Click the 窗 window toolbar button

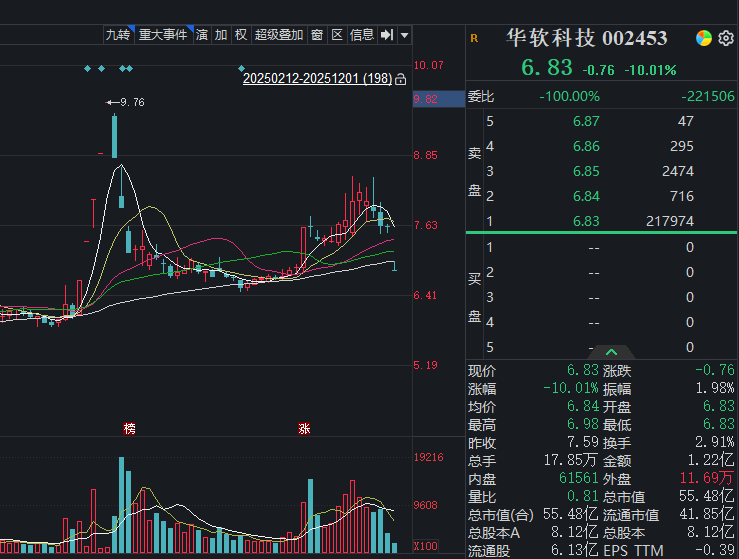[317, 35]
